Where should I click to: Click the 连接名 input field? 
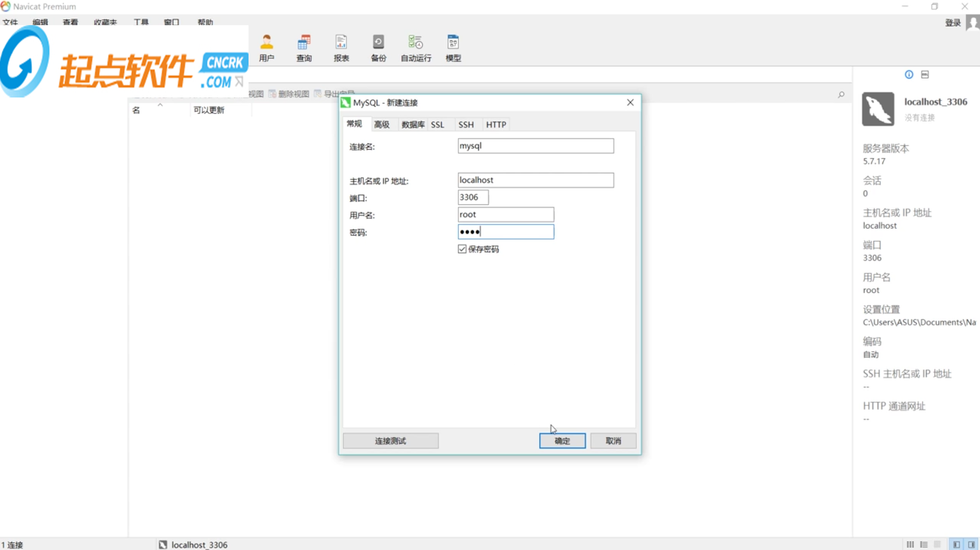(536, 146)
